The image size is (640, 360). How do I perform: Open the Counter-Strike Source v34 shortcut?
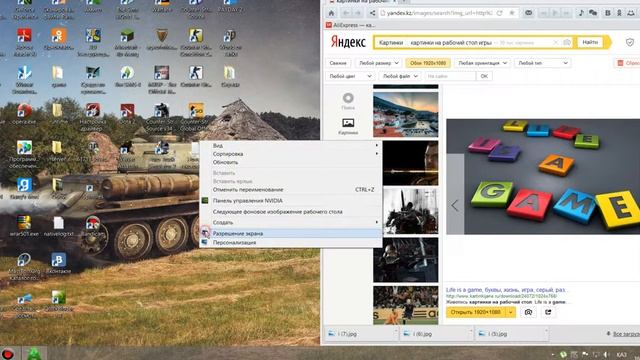click(x=162, y=116)
